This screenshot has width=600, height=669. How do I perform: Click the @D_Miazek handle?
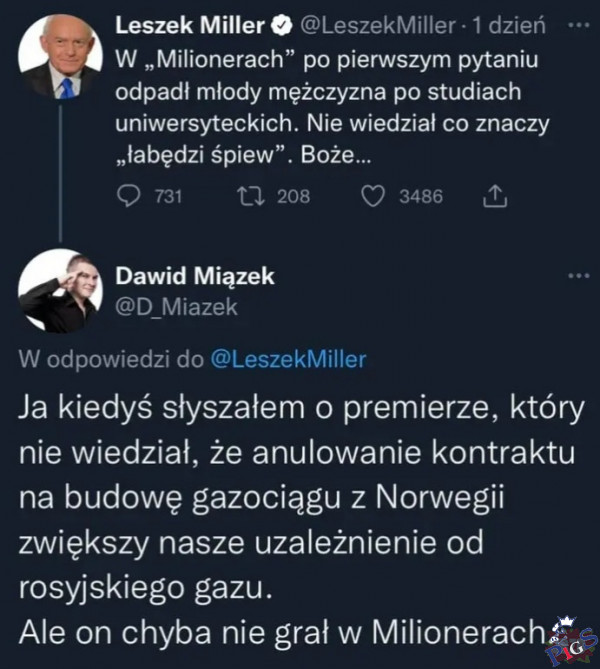tap(177, 307)
